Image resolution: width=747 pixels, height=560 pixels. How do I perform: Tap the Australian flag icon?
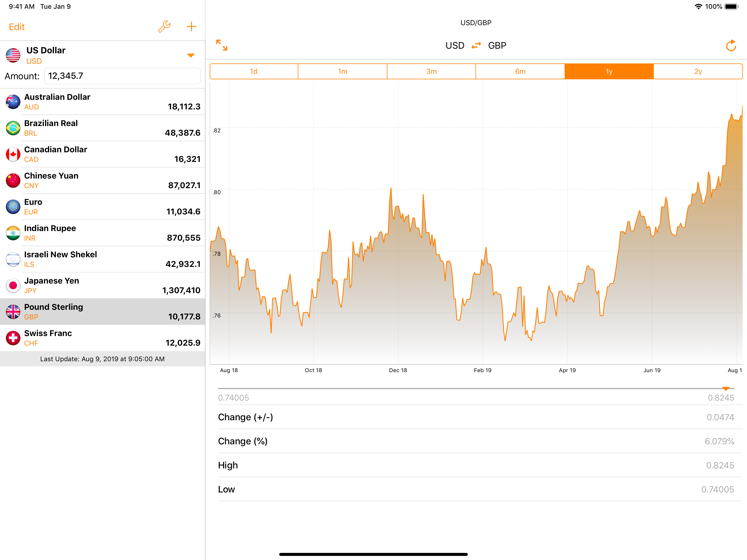click(13, 102)
